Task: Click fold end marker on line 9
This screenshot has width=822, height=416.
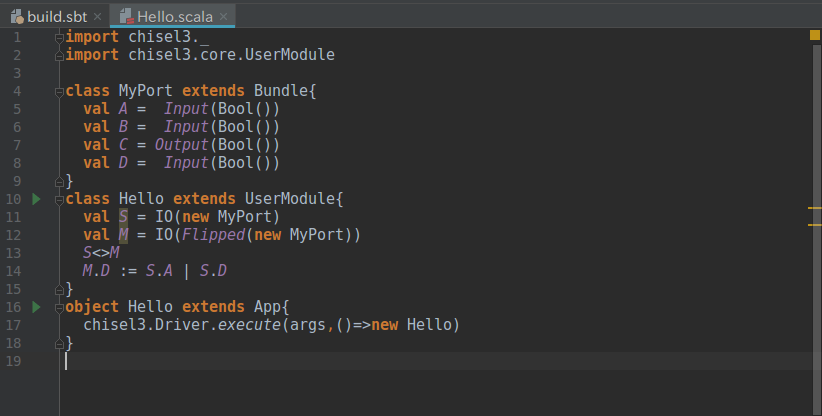Action: pyautogui.click(x=59, y=182)
